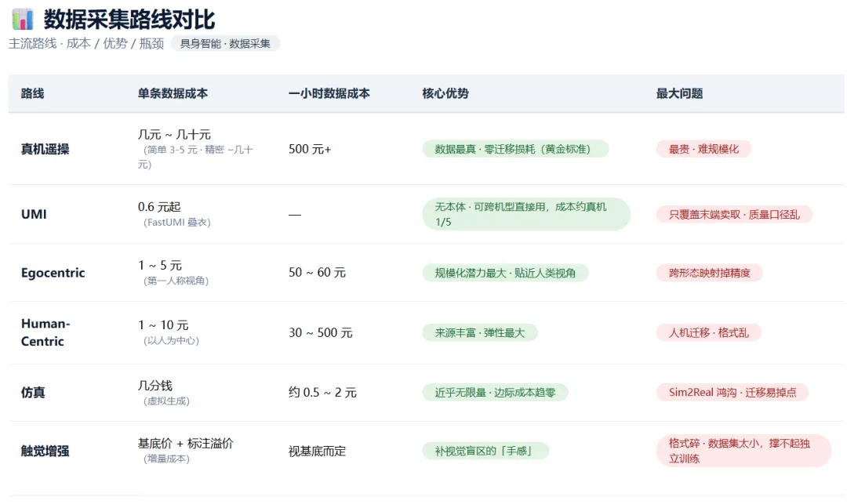Viewport: 847px width, 504px height.
Task: Click the note (增量成本)
Action: 165,459
